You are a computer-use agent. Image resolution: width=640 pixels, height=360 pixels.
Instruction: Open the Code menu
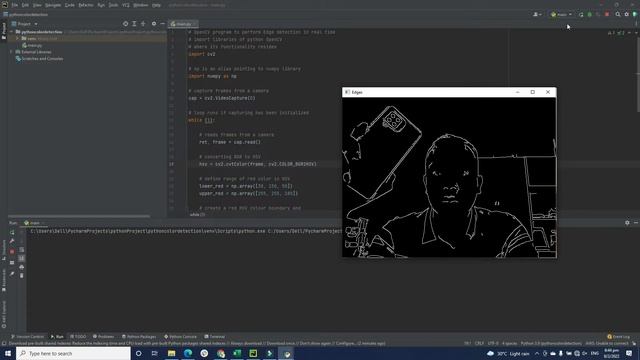[x=70, y=5]
